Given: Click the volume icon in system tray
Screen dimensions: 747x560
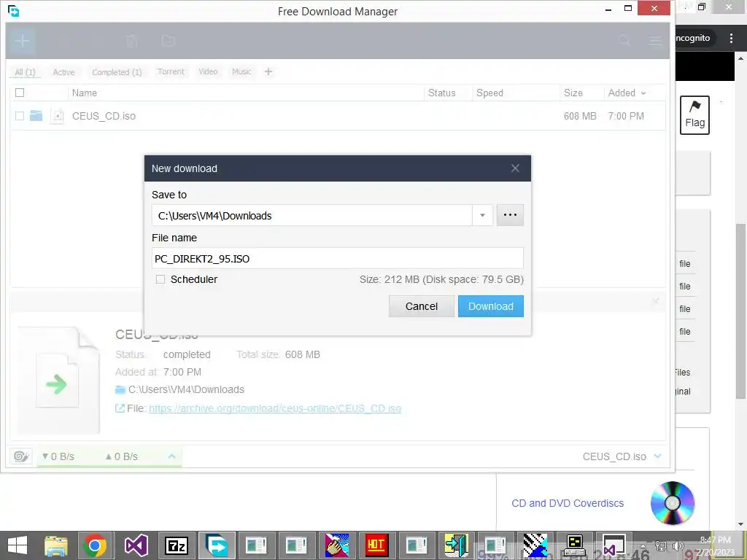Looking at the screenshot, I should click(678, 546).
